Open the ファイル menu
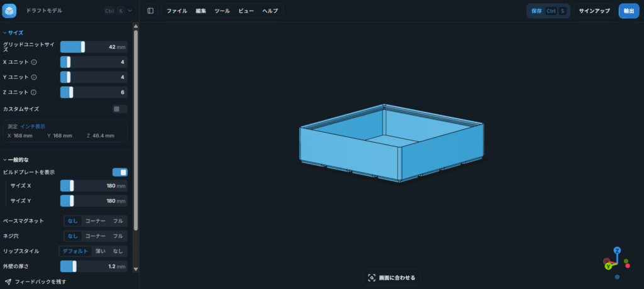644x289 pixels. tap(177, 11)
